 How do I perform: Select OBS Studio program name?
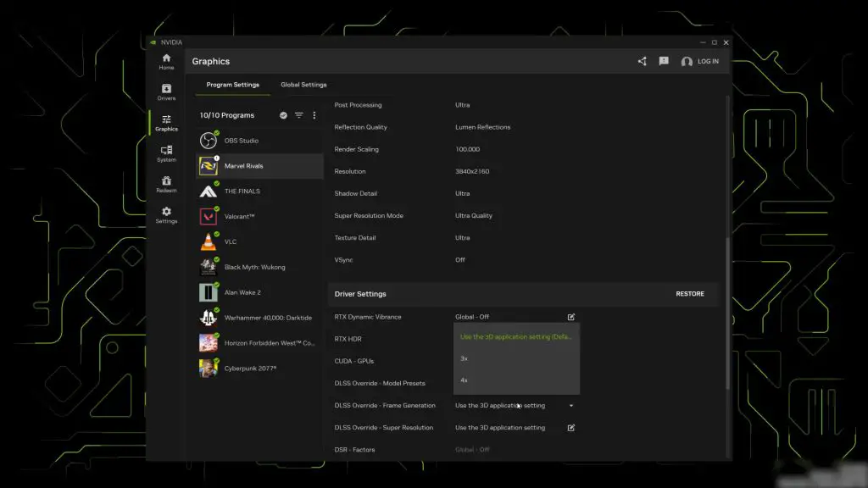pyautogui.click(x=242, y=141)
